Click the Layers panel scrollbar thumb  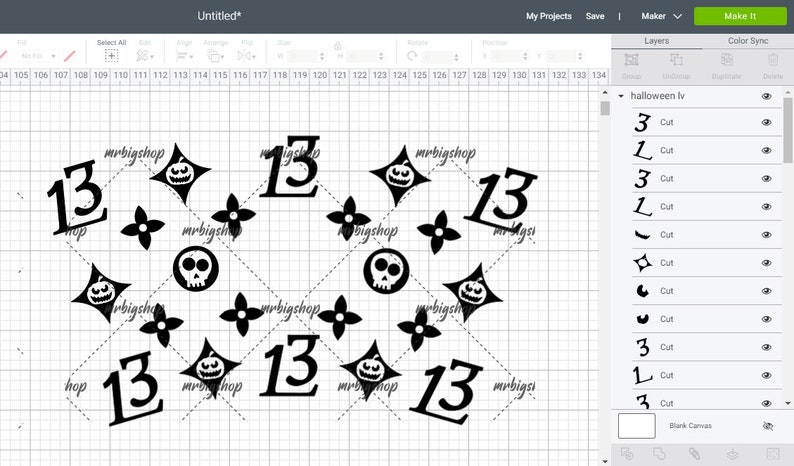coord(787,131)
